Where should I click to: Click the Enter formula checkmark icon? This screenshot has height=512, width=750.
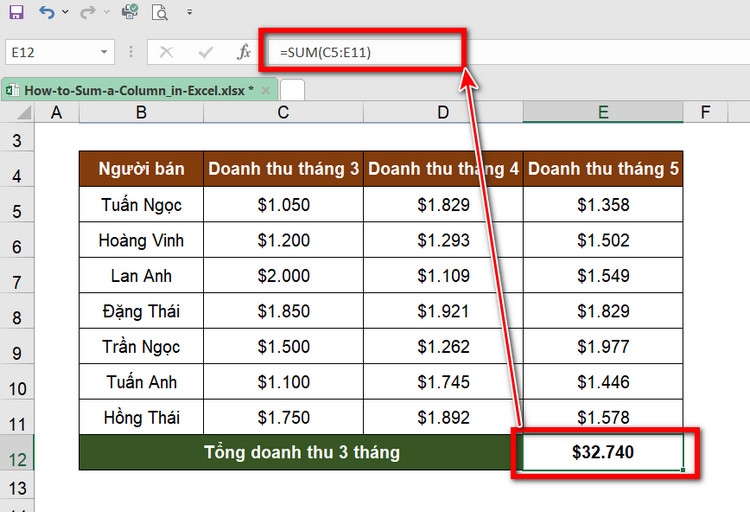206,52
